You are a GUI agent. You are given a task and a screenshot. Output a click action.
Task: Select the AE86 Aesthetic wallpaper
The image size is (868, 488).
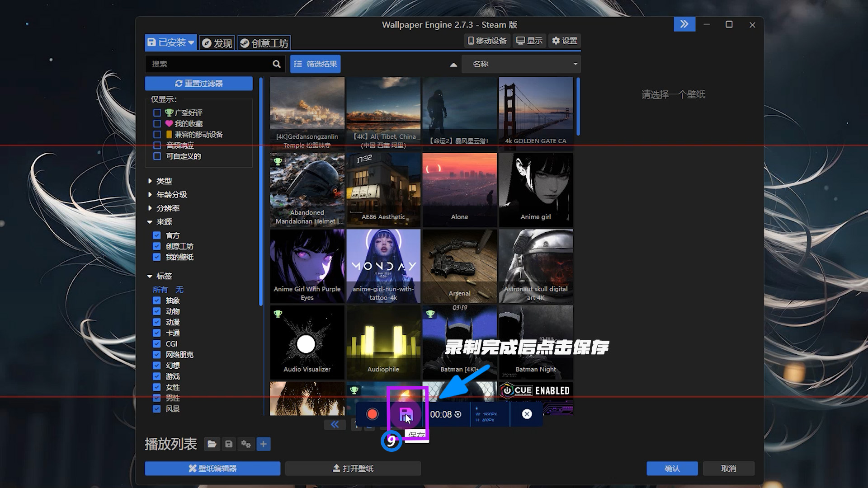pyautogui.click(x=383, y=190)
